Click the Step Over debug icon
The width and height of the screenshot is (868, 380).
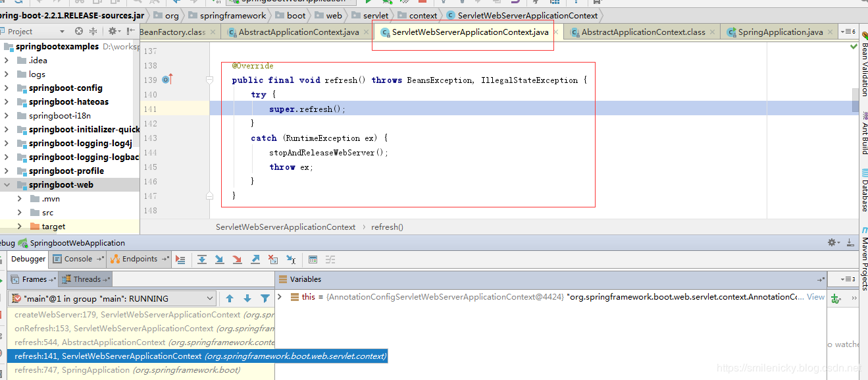202,259
